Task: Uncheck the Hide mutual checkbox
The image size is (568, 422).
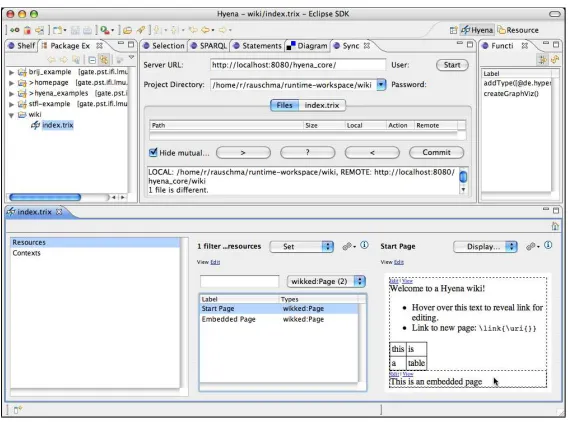Action: coord(153,152)
